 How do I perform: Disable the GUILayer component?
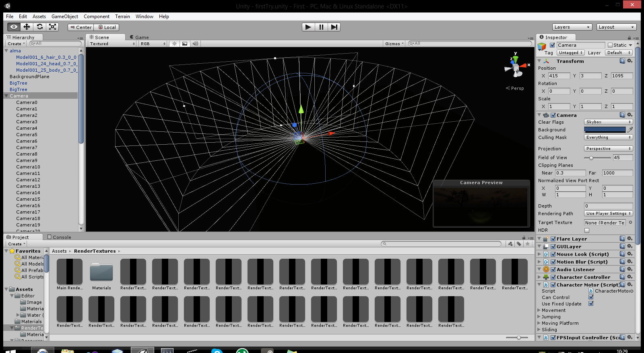click(x=553, y=246)
